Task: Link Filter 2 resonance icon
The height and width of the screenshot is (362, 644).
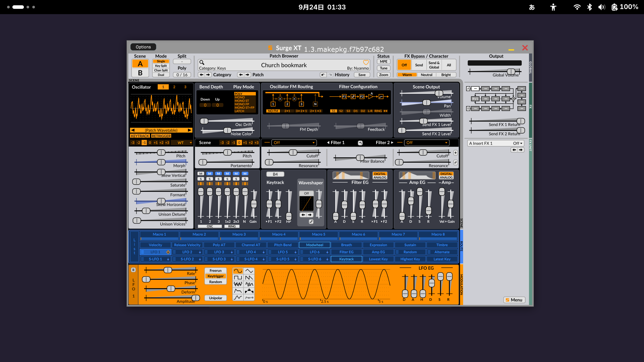Action: 455,162
